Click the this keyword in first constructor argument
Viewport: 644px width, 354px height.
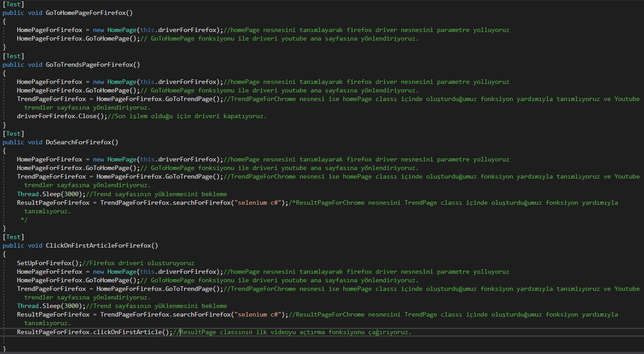(147, 30)
